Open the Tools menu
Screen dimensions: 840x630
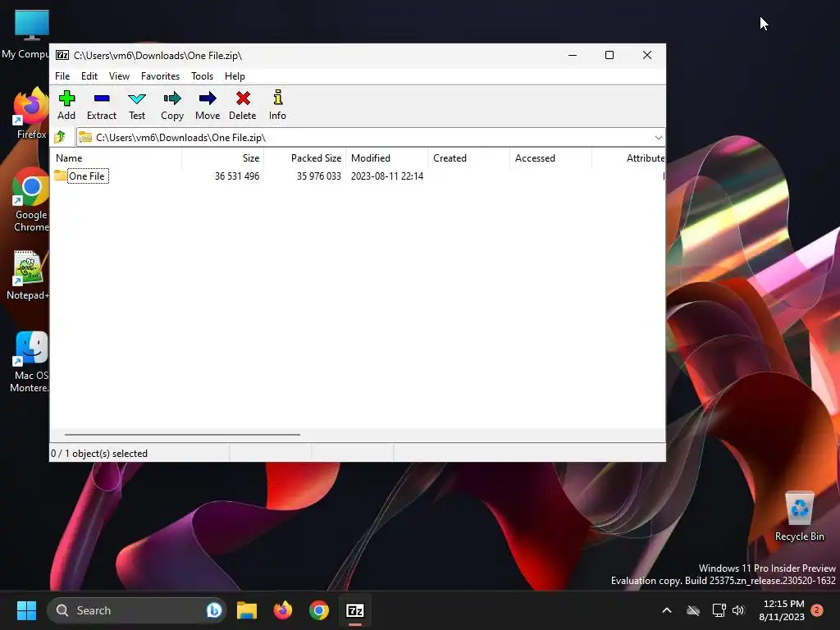coord(202,76)
